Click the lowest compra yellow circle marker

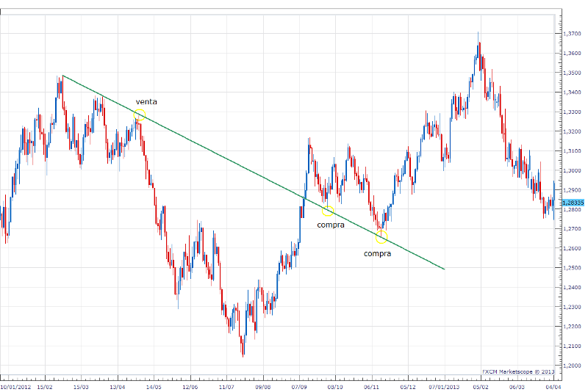(x=381, y=237)
